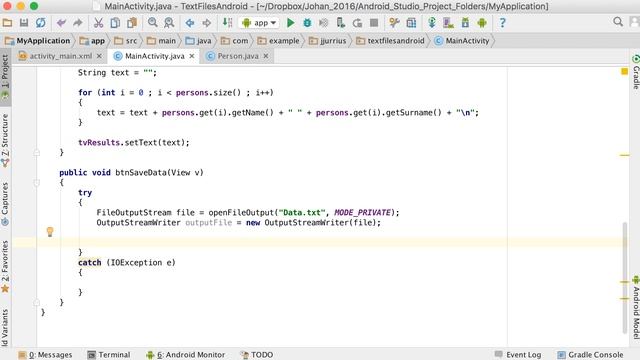Open Find with the magnifier icon
640x360 pixels.
(x=153, y=22)
